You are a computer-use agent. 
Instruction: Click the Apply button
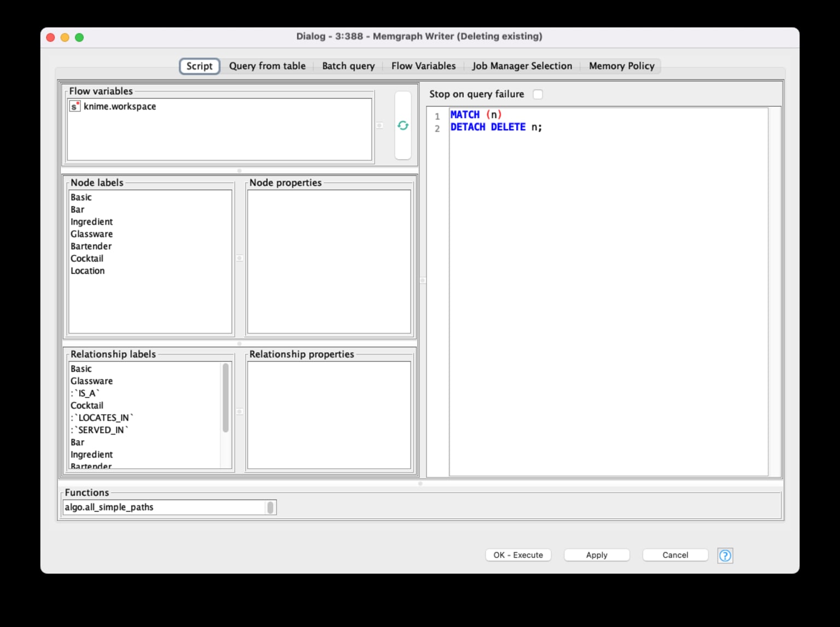(597, 555)
